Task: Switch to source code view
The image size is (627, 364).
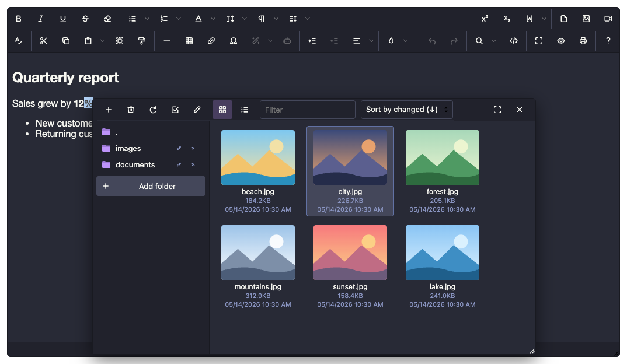Action: pyautogui.click(x=514, y=41)
